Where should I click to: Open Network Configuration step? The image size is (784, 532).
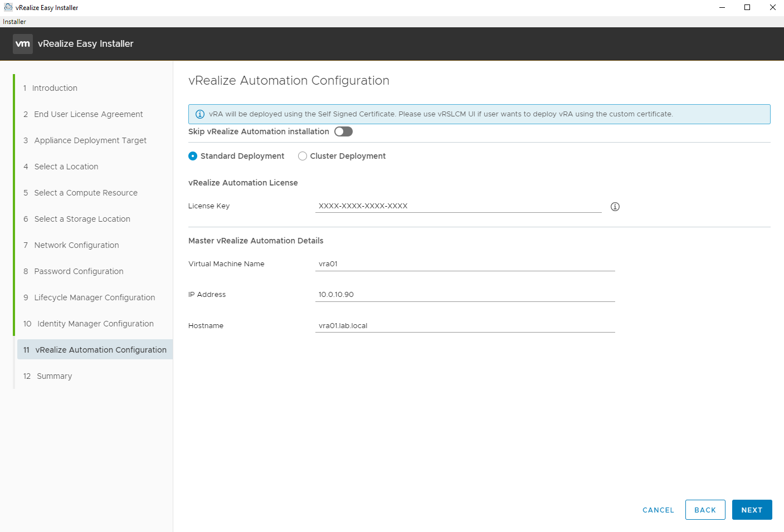71,245
